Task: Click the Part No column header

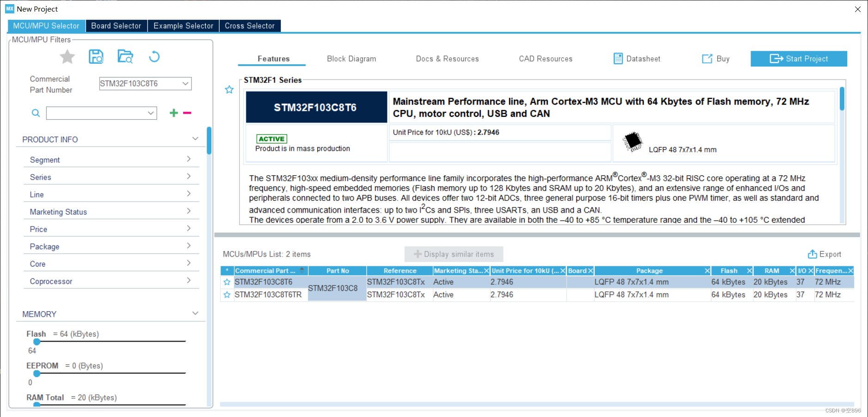Action: (338, 271)
